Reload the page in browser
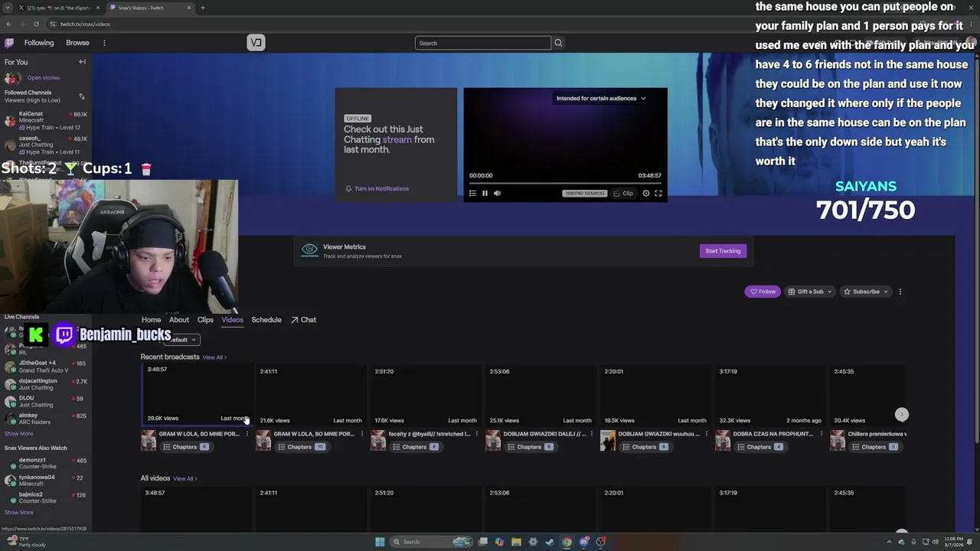The height and width of the screenshot is (551, 980). point(36,24)
